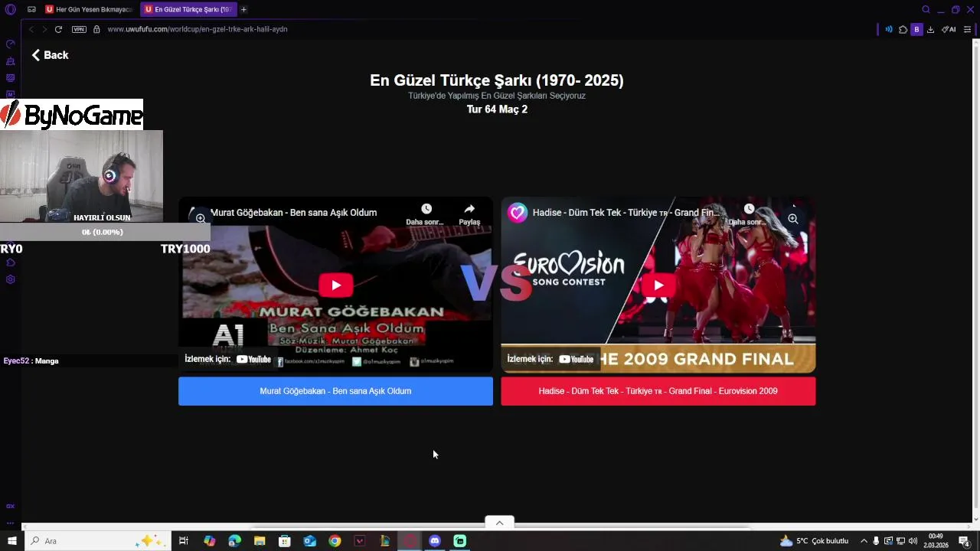Open a new browser tab
The image size is (980, 551).
243,9
